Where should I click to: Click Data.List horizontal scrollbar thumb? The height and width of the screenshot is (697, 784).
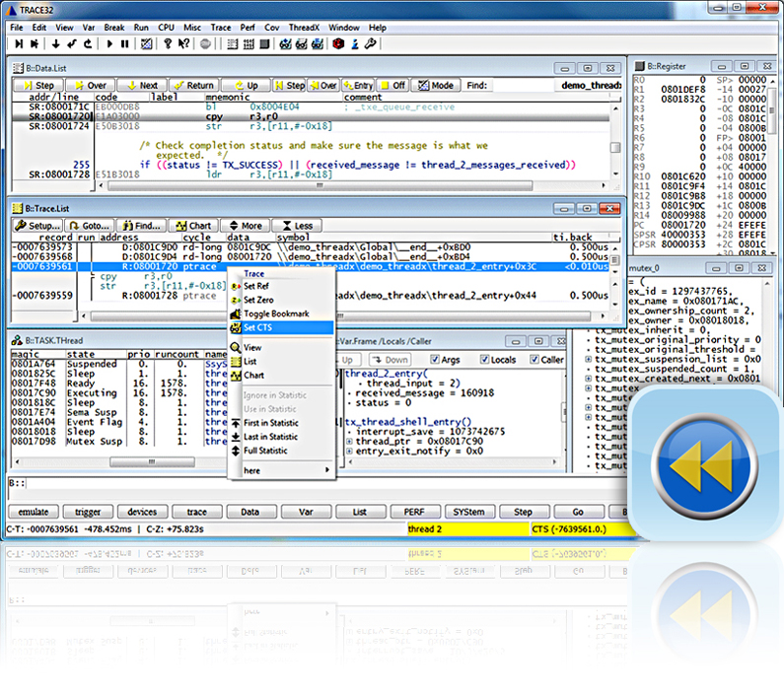pos(320,186)
